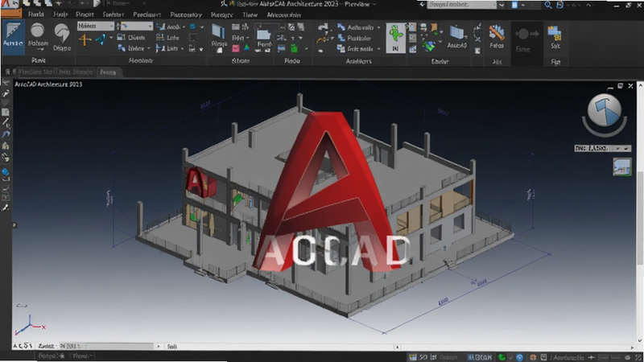Click the dimmed arrow-and-circle ribbon button
644x362 pixels.
point(526,39)
